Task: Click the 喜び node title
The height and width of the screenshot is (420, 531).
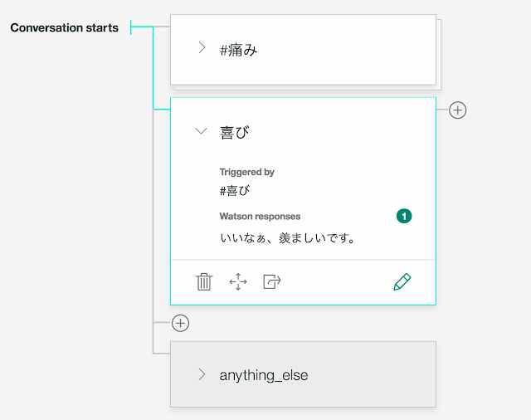Action: [235, 132]
